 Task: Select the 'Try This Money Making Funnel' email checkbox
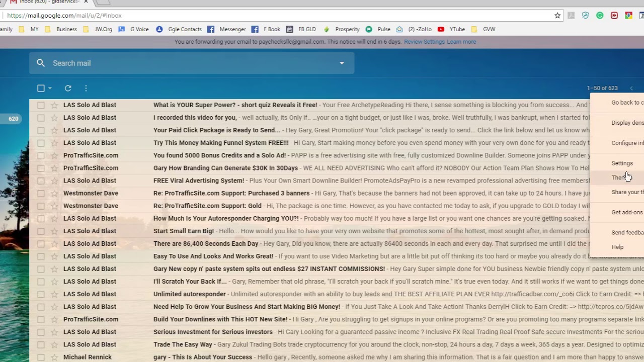41,143
